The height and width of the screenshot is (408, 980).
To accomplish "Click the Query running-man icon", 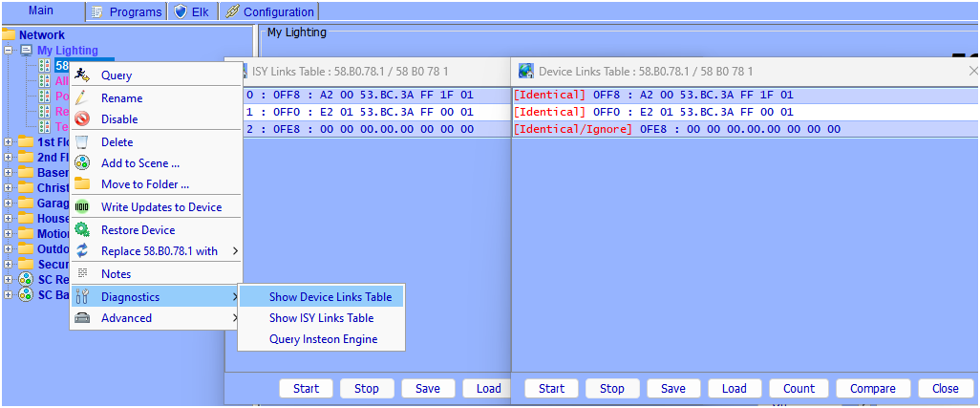I will [x=82, y=75].
